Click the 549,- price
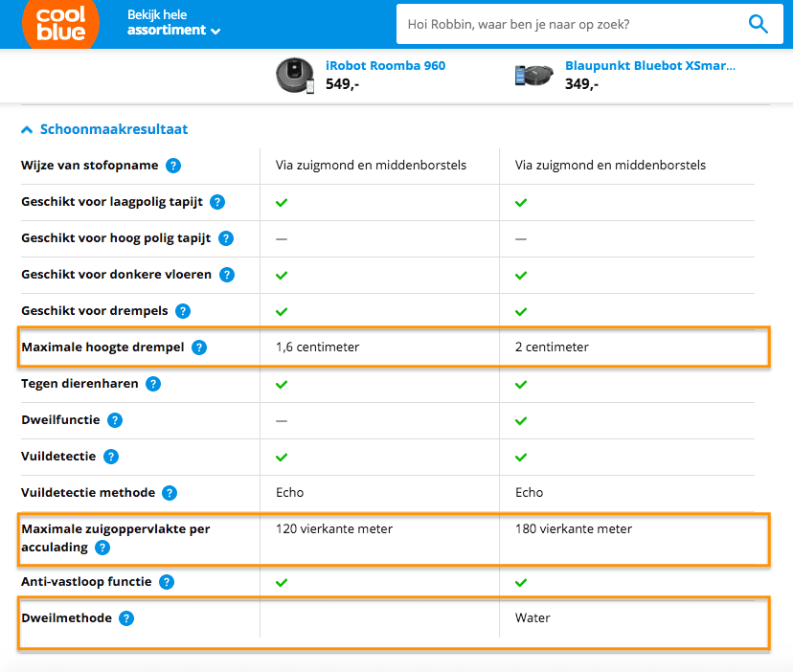 pyautogui.click(x=342, y=84)
